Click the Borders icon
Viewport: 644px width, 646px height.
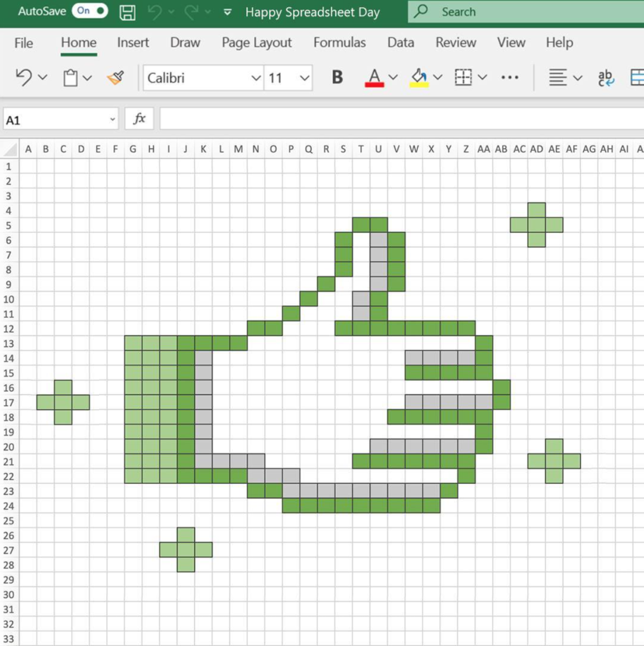click(463, 77)
